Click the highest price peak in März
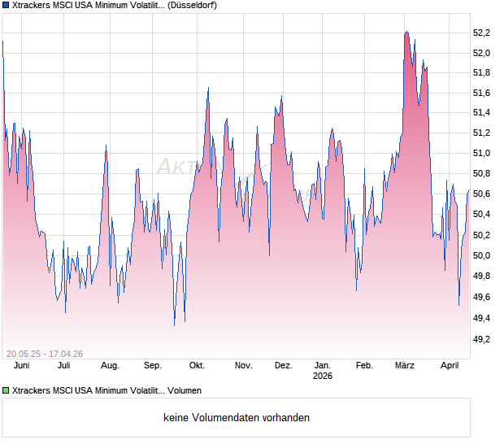Viewport: 504px width, 444px height. click(x=406, y=32)
